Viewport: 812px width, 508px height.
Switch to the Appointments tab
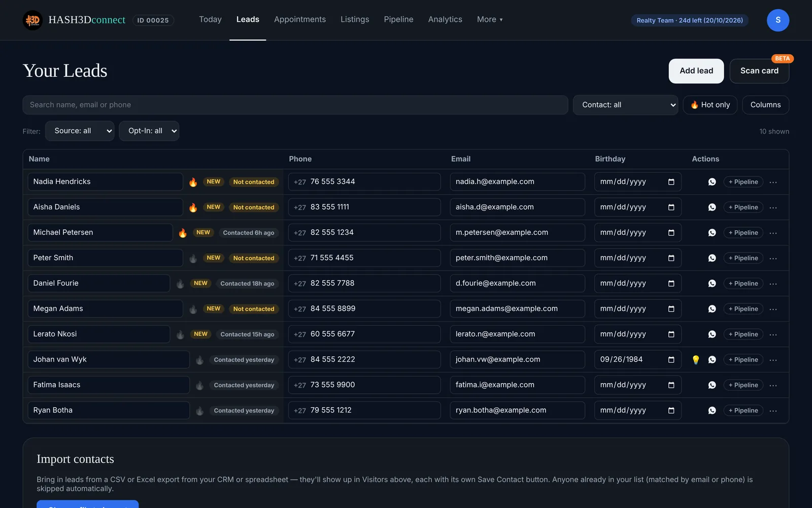300,19
